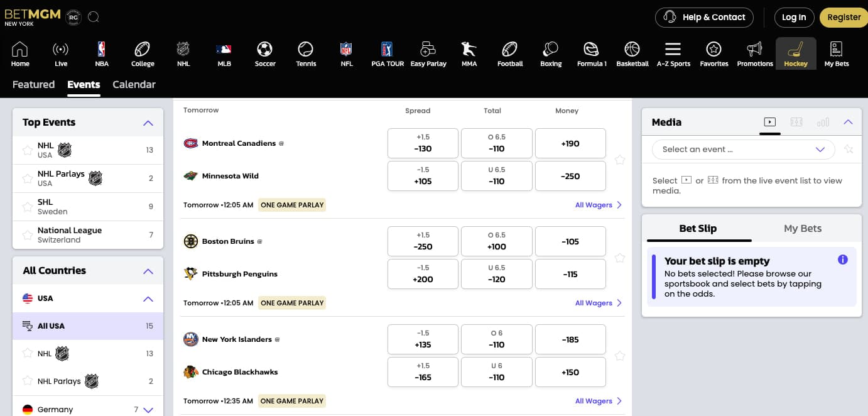Show the media field animation view

click(796, 122)
